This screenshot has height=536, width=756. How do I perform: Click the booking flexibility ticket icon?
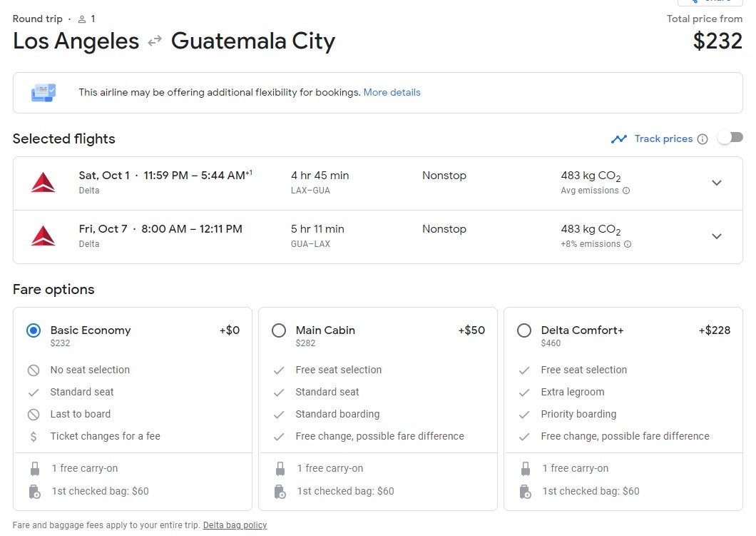(43, 92)
